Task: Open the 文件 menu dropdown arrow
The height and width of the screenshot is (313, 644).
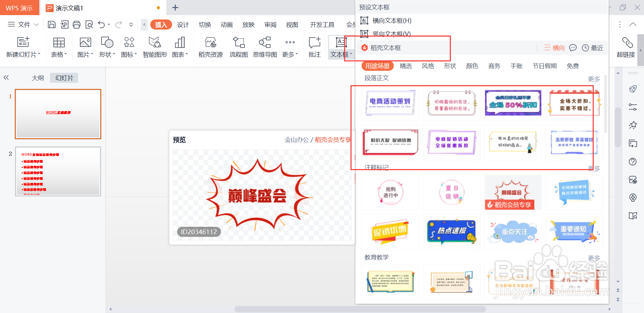Action: coord(37,24)
